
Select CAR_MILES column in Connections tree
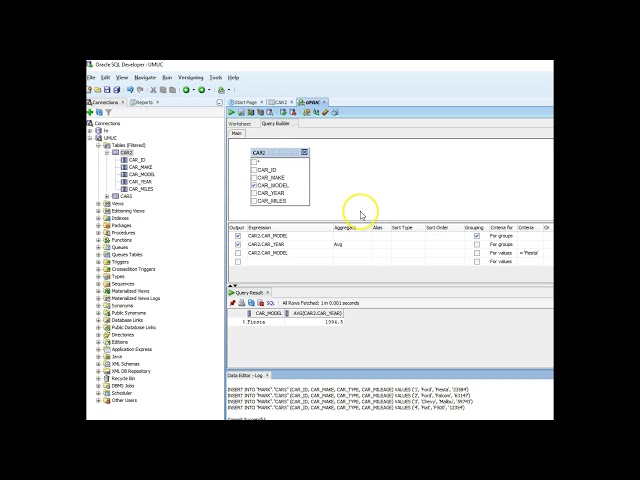[x=141, y=189]
